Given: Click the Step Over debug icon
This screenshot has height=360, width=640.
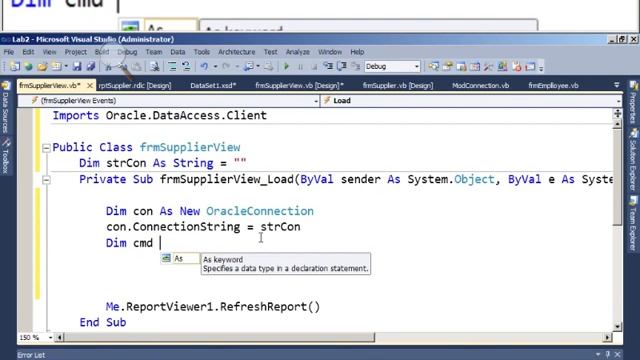Looking at the screenshot, I should click(342, 66).
